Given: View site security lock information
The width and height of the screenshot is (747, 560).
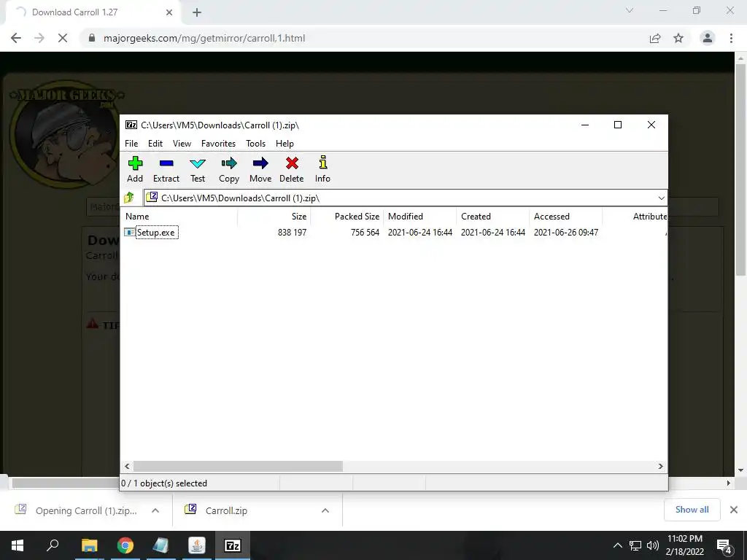Looking at the screenshot, I should click(x=92, y=38).
